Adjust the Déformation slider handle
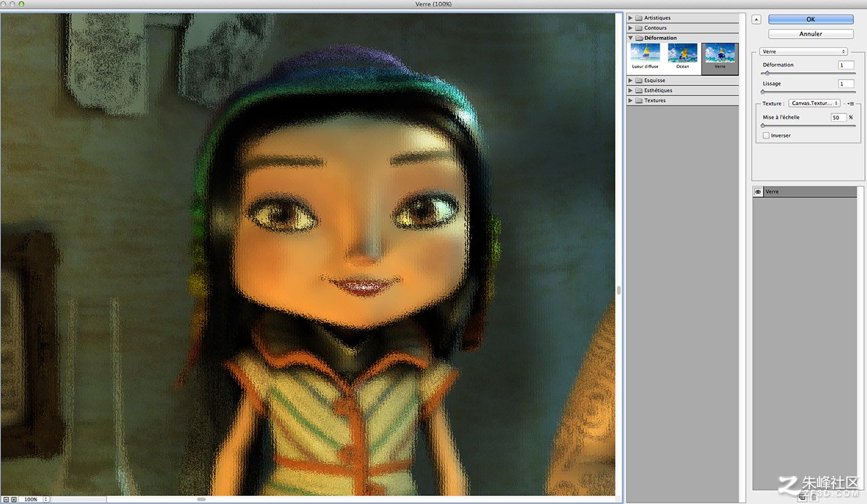The width and height of the screenshot is (867, 504). coord(767,73)
